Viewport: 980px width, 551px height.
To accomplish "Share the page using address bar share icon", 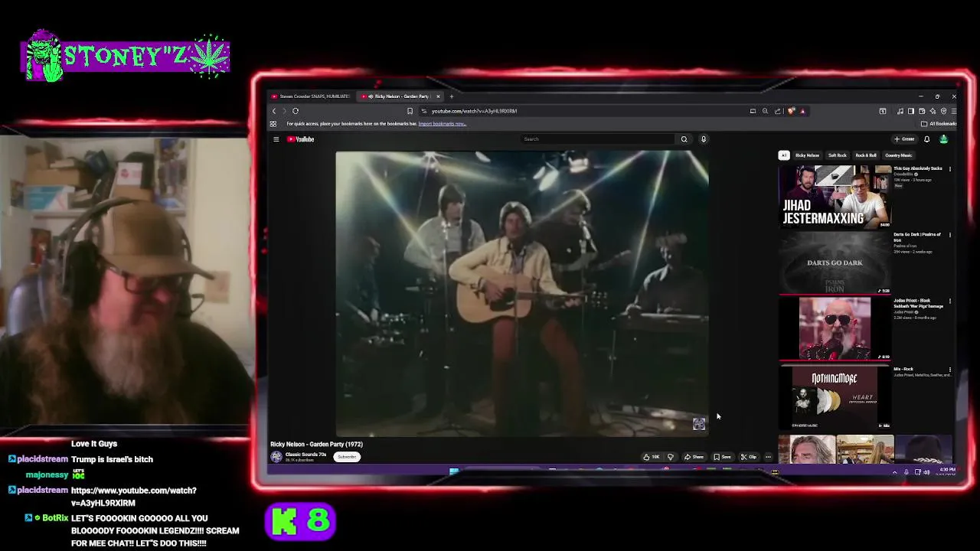I will pos(777,111).
